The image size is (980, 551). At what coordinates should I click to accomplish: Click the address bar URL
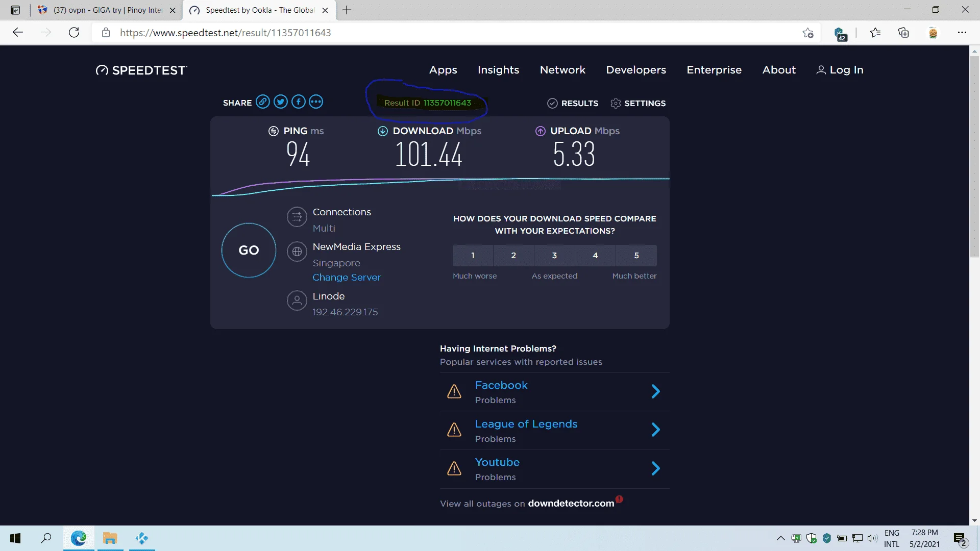coord(225,33)
